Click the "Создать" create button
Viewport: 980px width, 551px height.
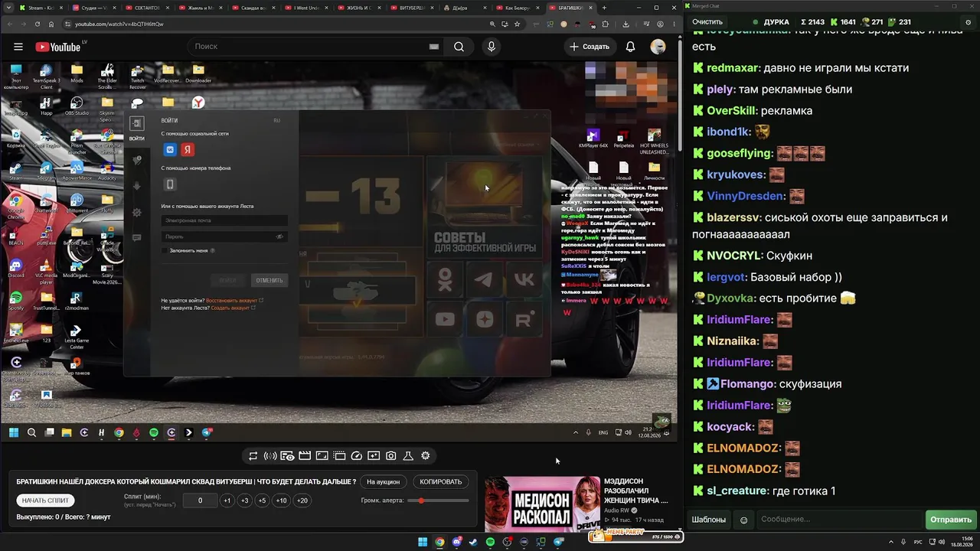(590, 47)
